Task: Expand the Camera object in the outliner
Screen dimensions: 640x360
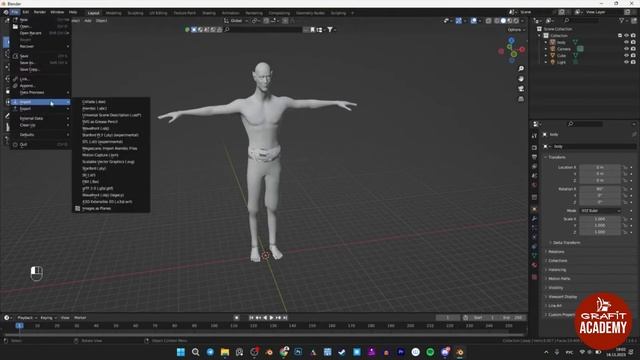Action: (x=546, y=49)
